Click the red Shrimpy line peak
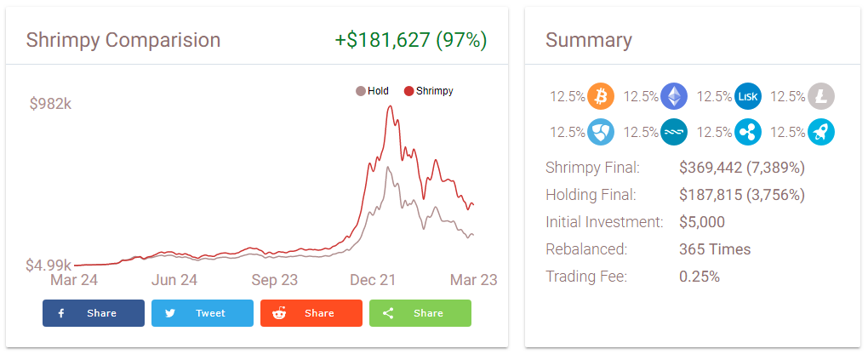This screenshot has height=354, width=868. (391, 106)
